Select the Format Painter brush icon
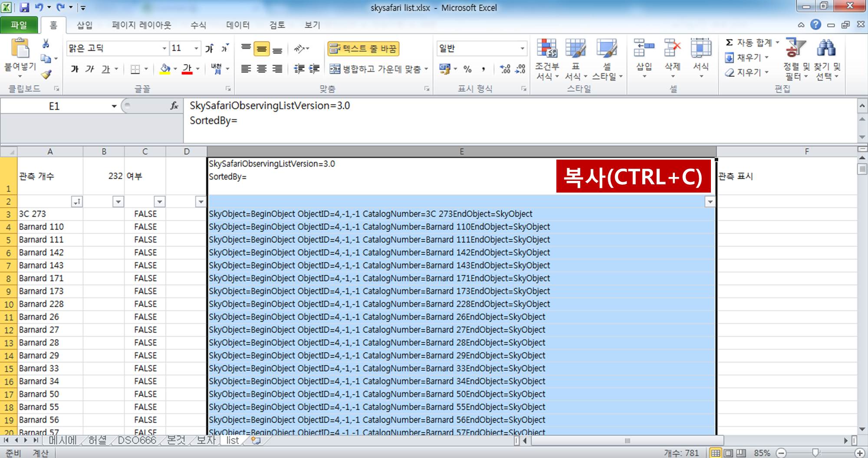This screenshot has height=458, width=868. [46, 74]
